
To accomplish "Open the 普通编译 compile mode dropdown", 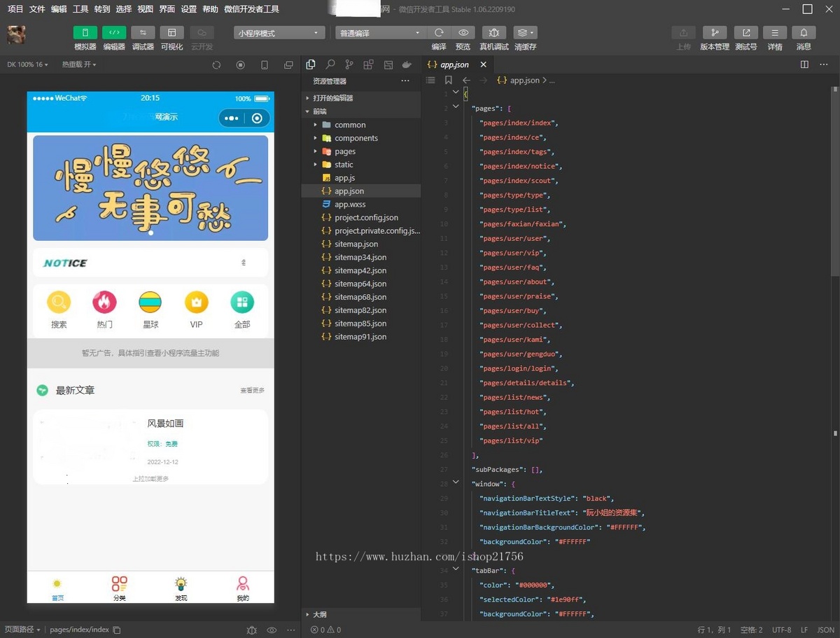I will 381,33.
